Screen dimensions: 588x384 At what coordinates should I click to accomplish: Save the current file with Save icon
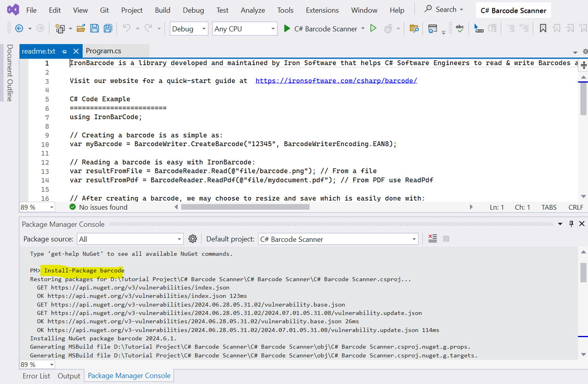[95, 28]
